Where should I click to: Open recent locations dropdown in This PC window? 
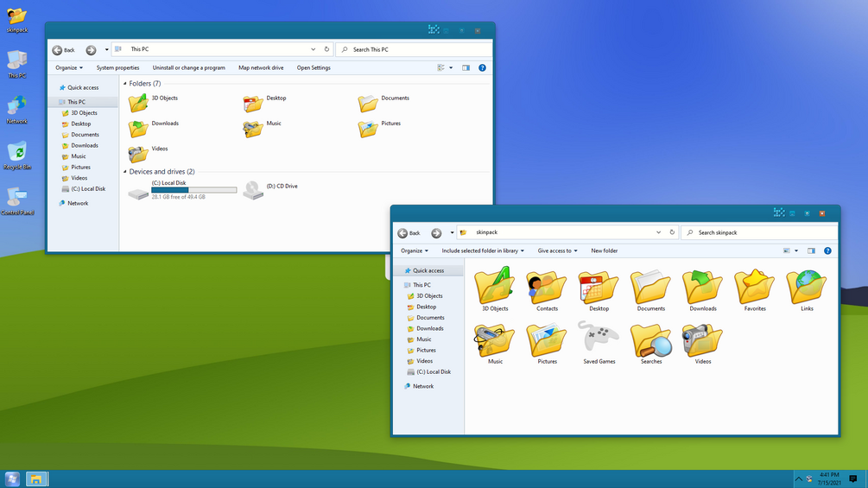(x=107, y=50)
